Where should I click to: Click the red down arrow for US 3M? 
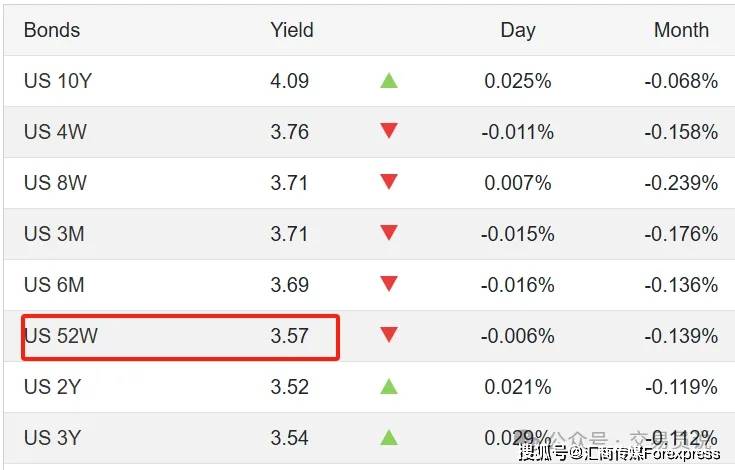[x=389, y=233]
